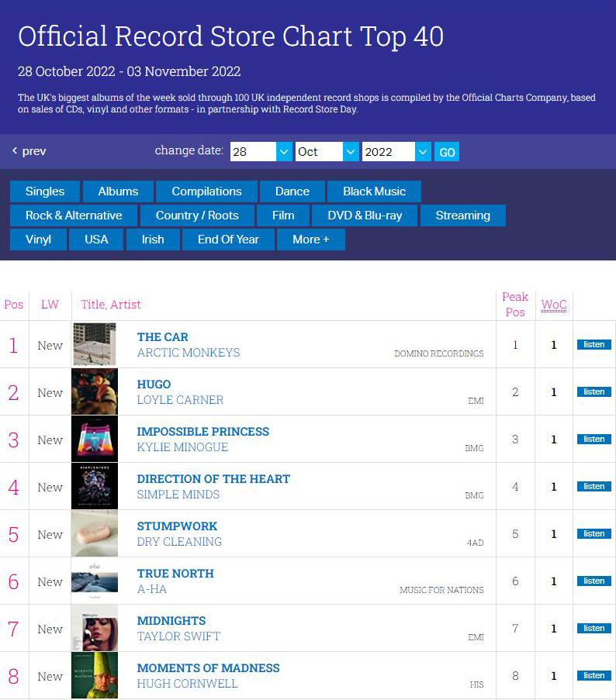616x700 pixels.
Task: Click the MUSIC FOR NATIONS label text
Action: coord(441,590)
